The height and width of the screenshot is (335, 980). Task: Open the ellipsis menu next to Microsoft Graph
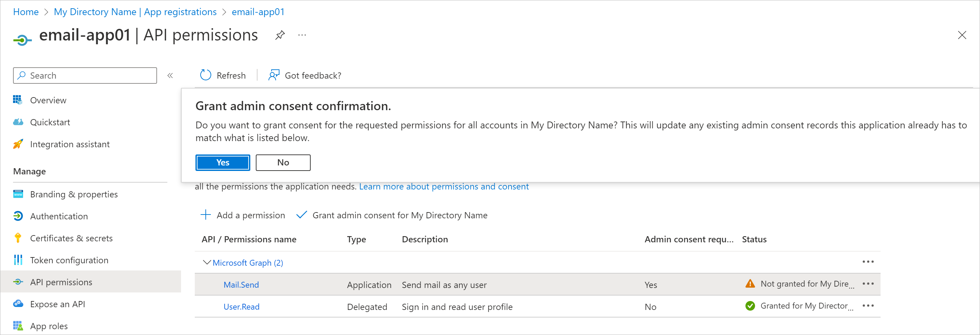[868, 262]
